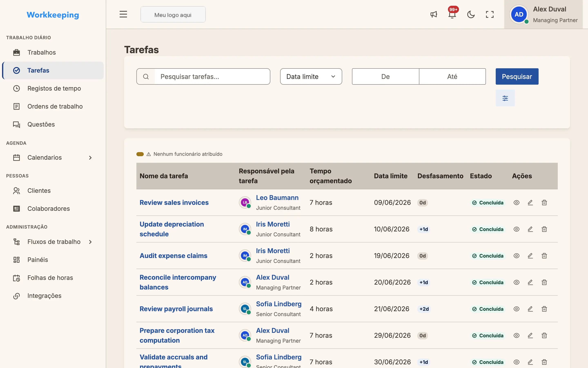View the Review payroll journals task
588x368 pixels.
point(517,309)
